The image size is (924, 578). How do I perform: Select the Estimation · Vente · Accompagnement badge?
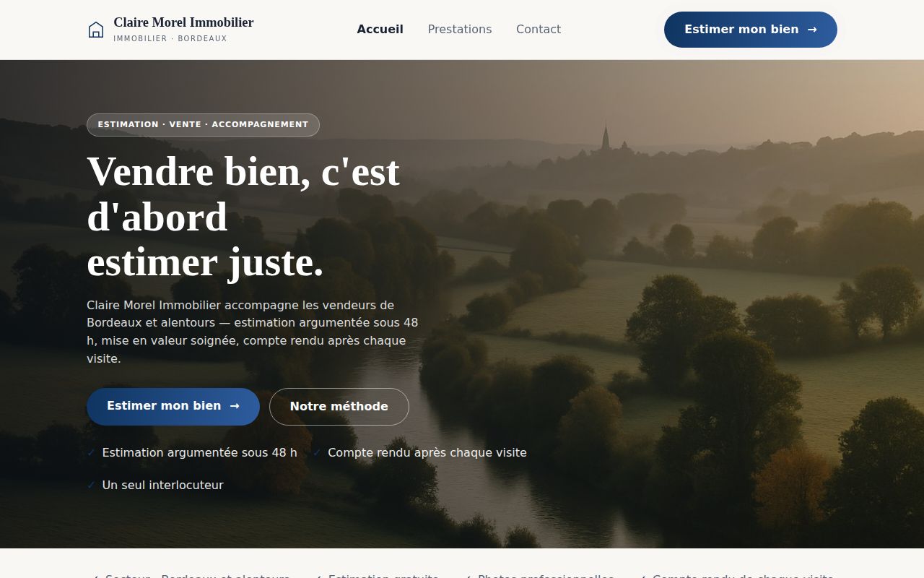click(x=203, y=125)
